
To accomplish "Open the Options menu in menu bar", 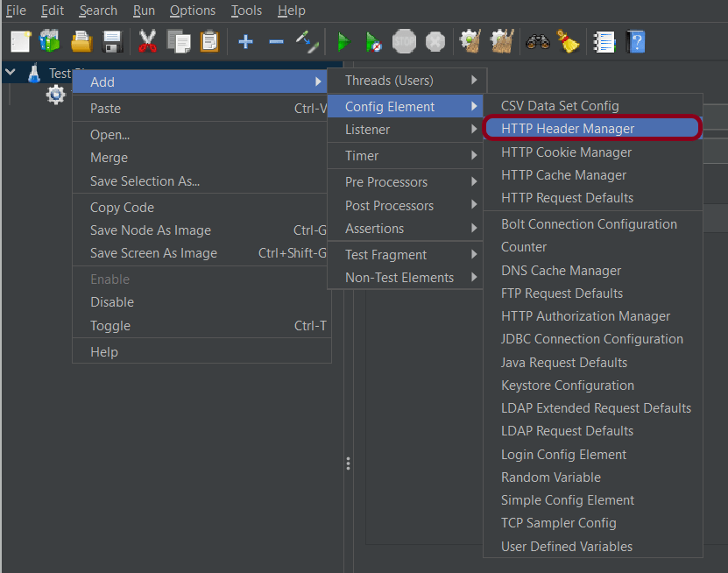I will 192,11.
